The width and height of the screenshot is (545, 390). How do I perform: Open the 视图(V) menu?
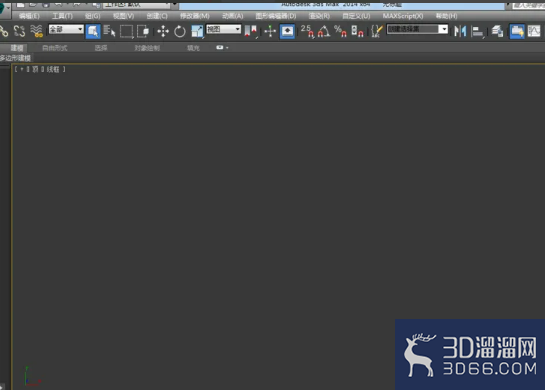tap(123, 16)
